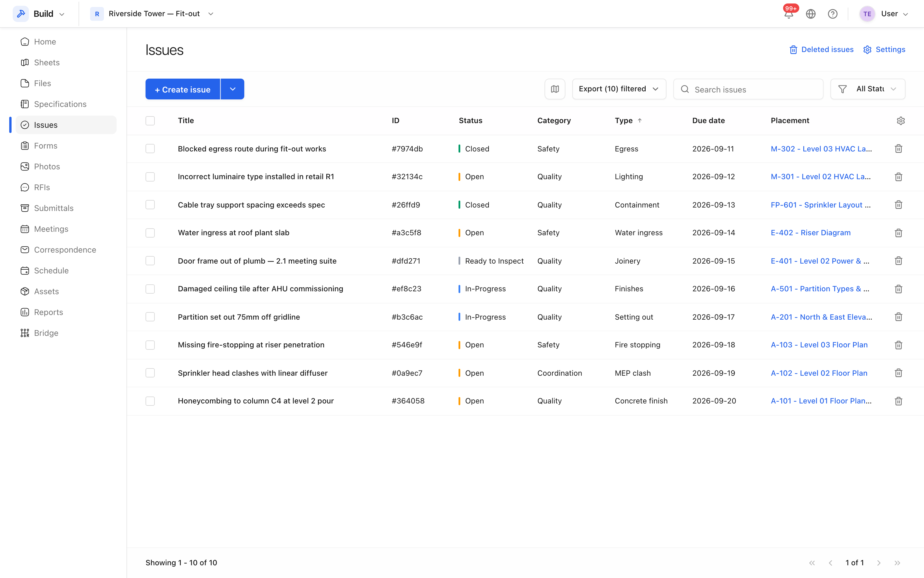924x578 pixels.
Task: Click the Create issue button
Action: 182,89
